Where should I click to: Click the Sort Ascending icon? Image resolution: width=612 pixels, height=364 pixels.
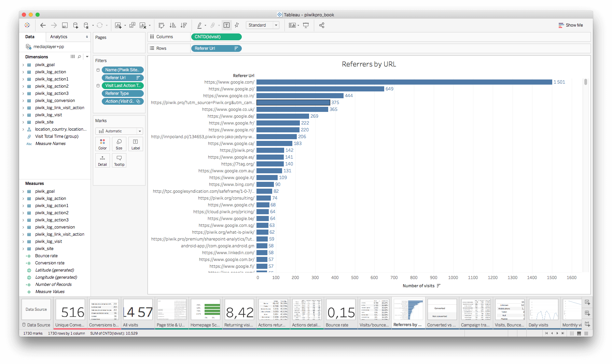[173, 25]
